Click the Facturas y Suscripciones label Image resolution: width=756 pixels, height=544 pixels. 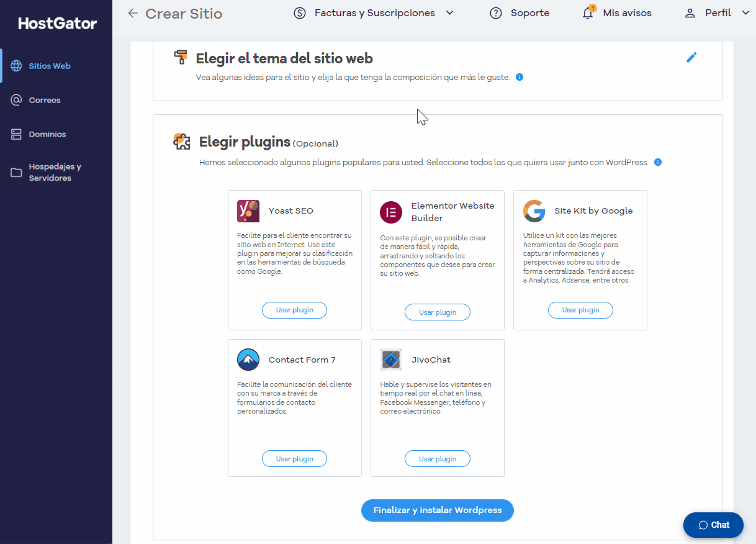(375, 13)
